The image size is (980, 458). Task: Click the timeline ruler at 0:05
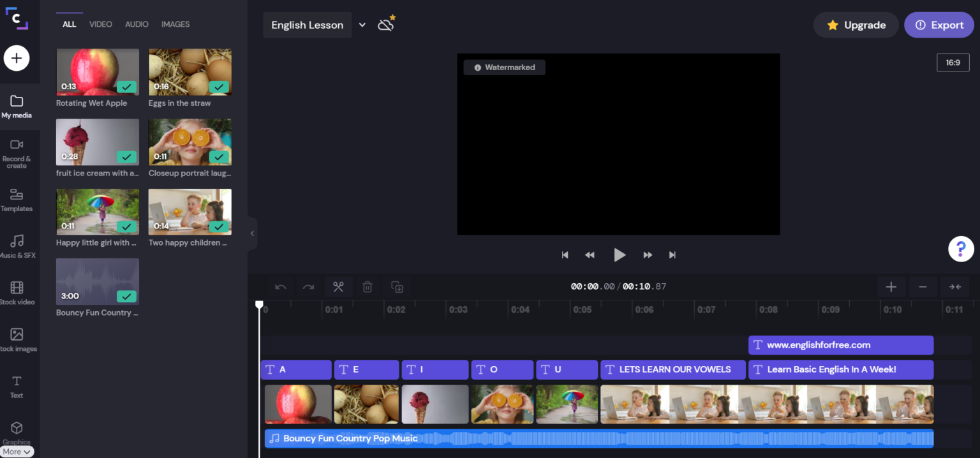click(582, 310)
